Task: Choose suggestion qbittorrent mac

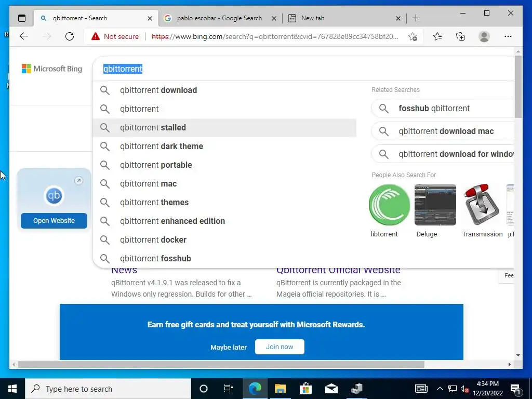Action: [x=224, y=183]
